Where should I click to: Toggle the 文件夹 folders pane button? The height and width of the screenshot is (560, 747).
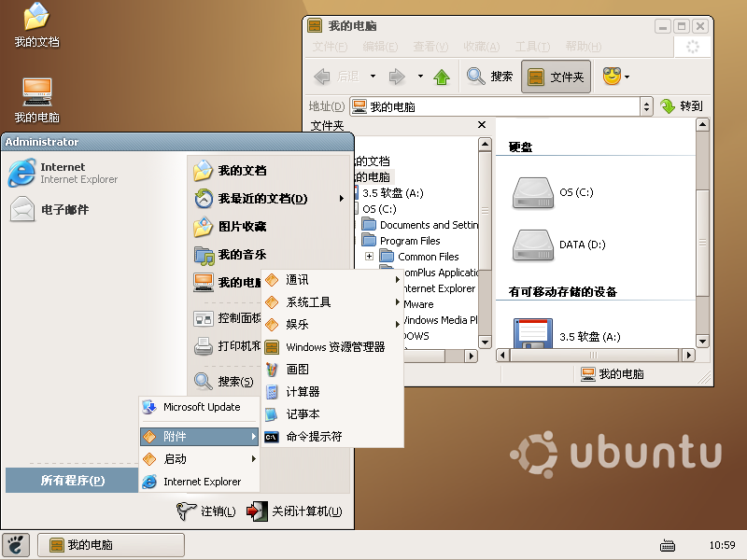[556, 77]
